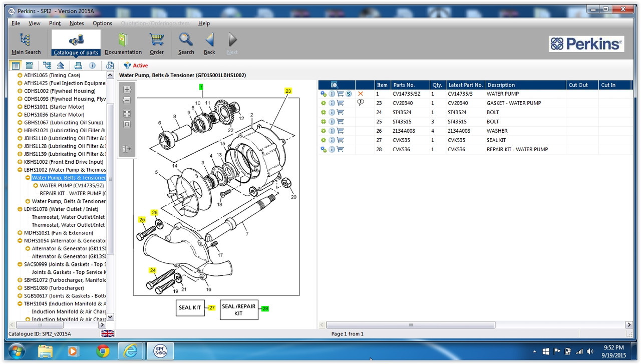This screenshot has width=641, height=364.
Task: Zoom in on the diagram with plus button
Action: click(x=127, y=90)
